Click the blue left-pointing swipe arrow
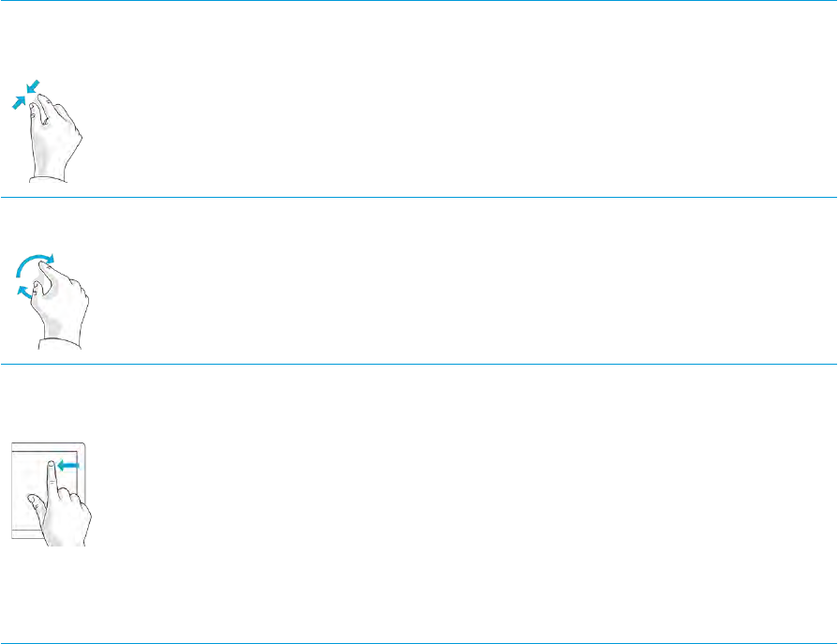The image size is (838, 644). click(x=69, y=464)
